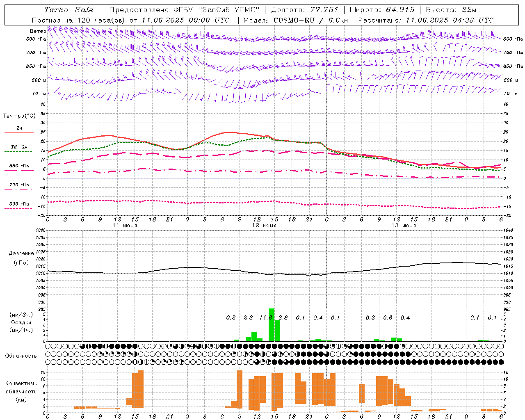525x420 pixels.
Task: Select the model name "COSMO-RU / 6.6км"
Action: coord(311,20)
